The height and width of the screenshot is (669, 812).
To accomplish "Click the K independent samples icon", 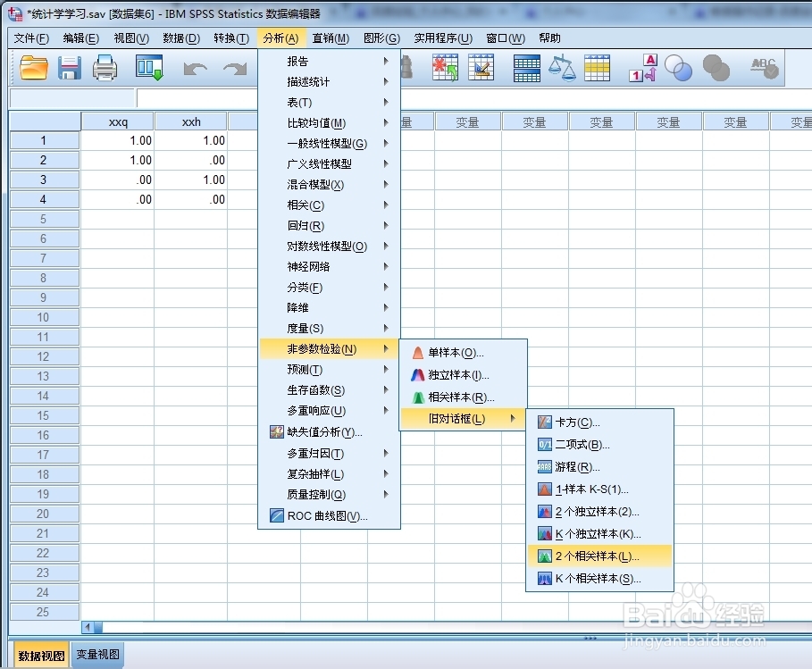I will [544, 534].
